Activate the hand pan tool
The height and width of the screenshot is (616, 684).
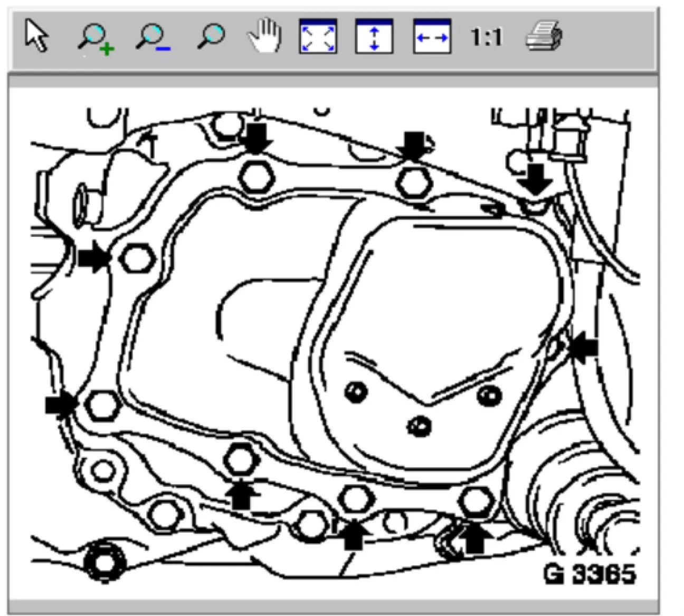coord(264,36)
